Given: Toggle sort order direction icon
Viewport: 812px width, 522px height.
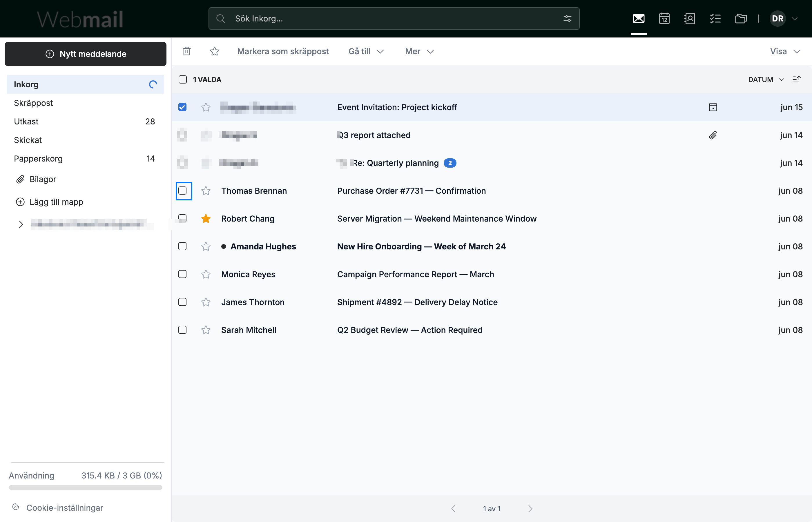Looking at the screenshot, I should tap(797, 79).
